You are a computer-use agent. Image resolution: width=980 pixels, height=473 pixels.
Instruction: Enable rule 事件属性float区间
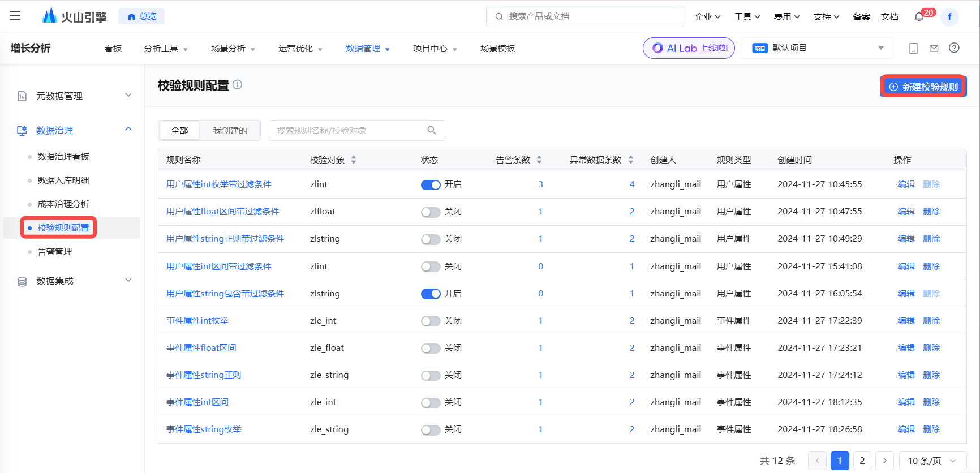tap(431, 348)
